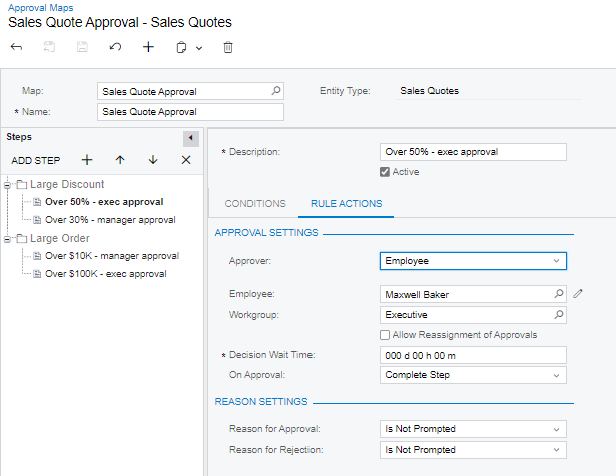The height and width of the screenshot is (476, 616).
Task: Select Over 50% - exec approval rule
Action: [x=104, y=202]
